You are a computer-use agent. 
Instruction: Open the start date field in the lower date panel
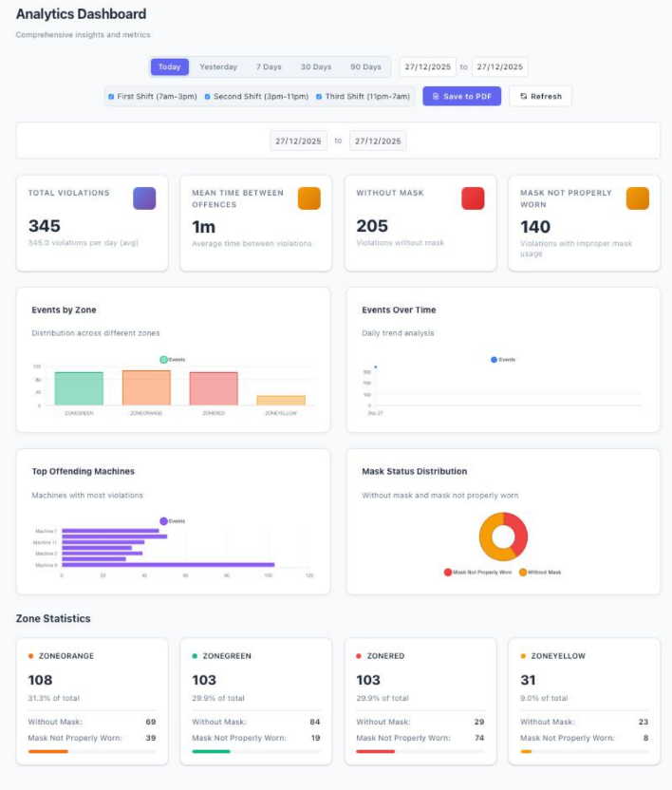click(298, 141)
